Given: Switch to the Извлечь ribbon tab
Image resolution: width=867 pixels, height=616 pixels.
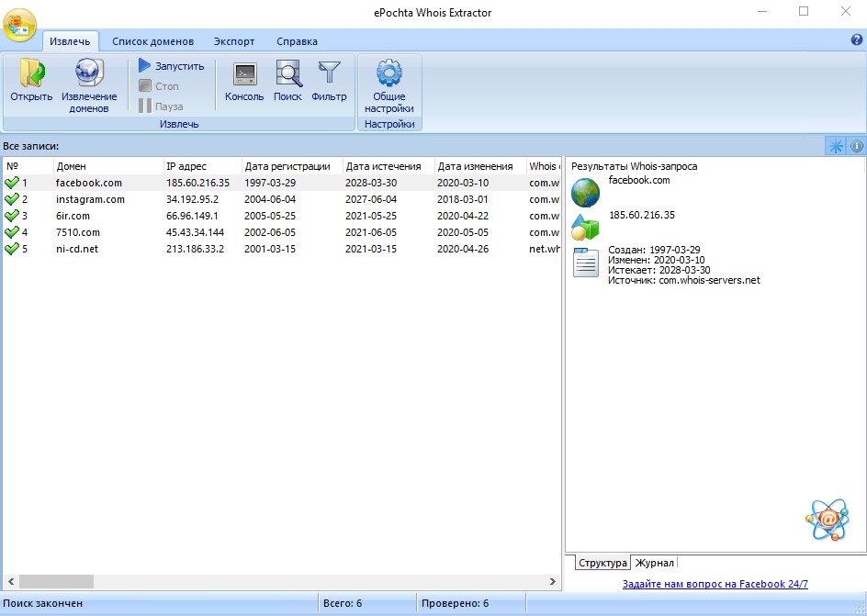Looking at the screenshot, I should [70, 41].
